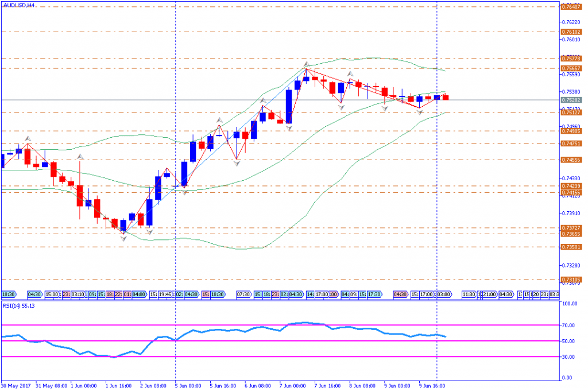Viewport: 588px width, 392px height.
Task: Select the 0.73501 price level label
Action: coord(570,247)
